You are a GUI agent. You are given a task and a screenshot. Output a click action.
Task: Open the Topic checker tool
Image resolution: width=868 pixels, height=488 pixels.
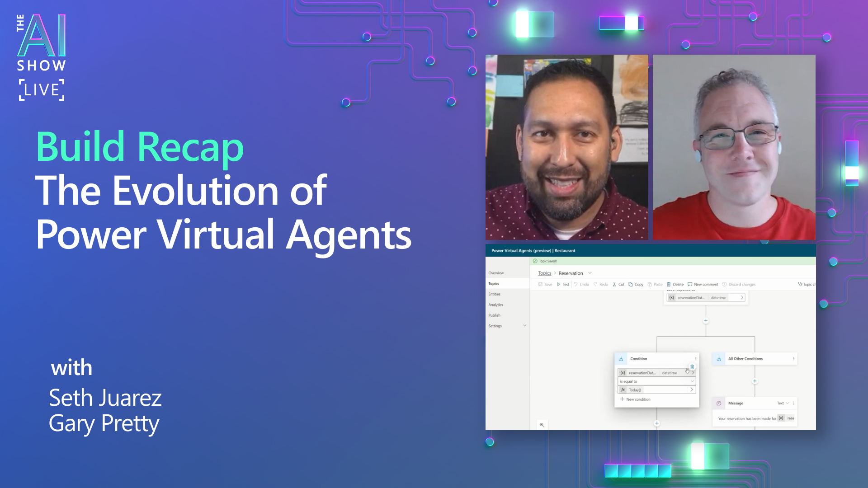(x=807, y=284)
